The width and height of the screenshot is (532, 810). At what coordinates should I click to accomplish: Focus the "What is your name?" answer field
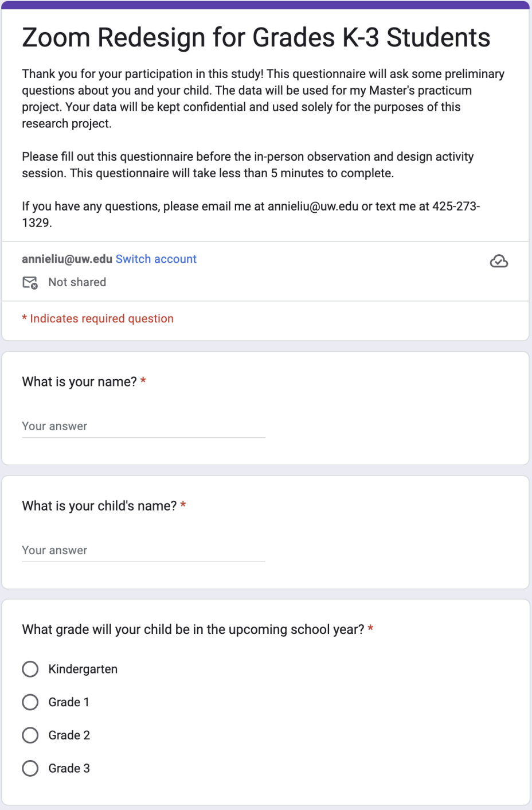tap(143, 426)
